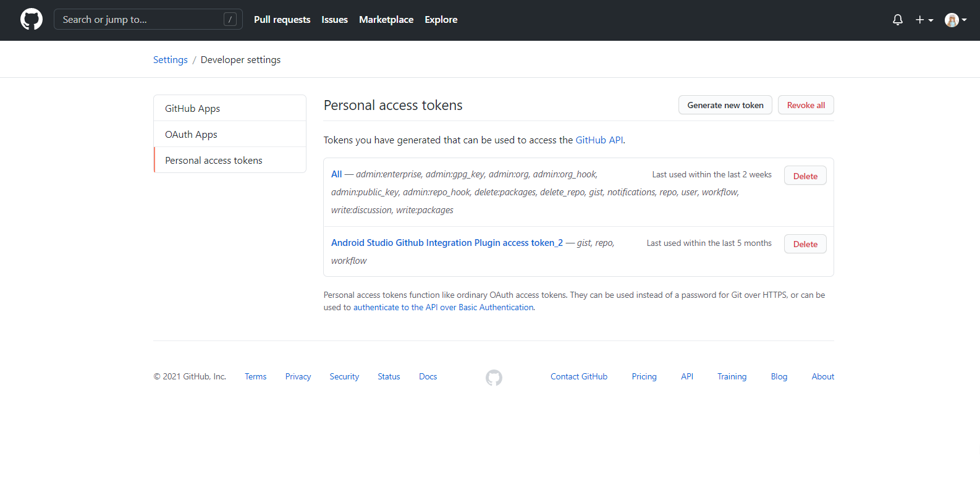Open Pull requests in the header
The width and height of the screenshot is (980, 490).
coord(282,20)
